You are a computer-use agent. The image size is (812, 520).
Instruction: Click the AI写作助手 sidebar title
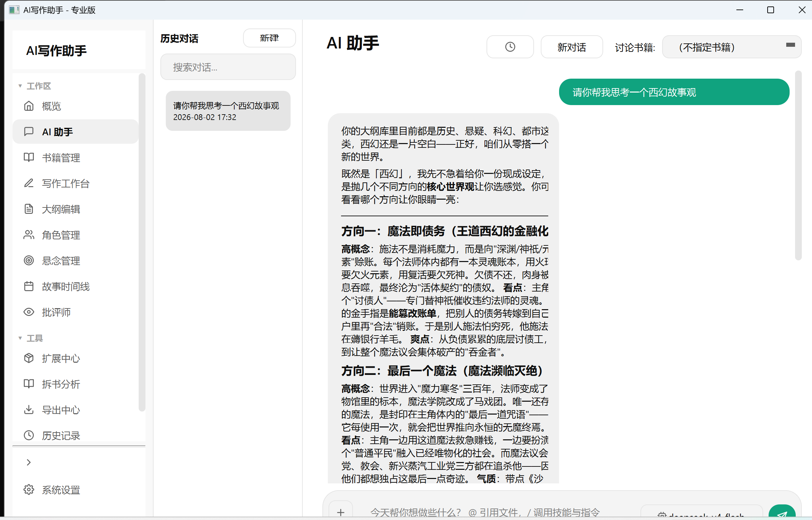(56, 51)
